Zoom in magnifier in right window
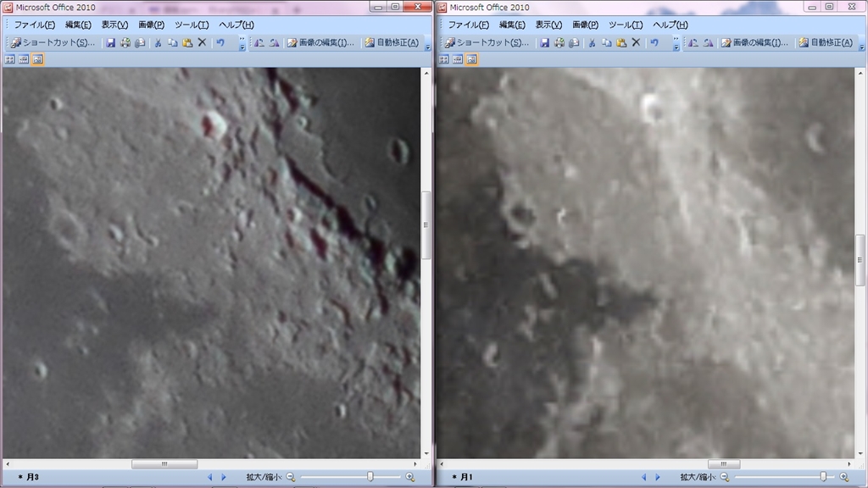 (844, 477)
